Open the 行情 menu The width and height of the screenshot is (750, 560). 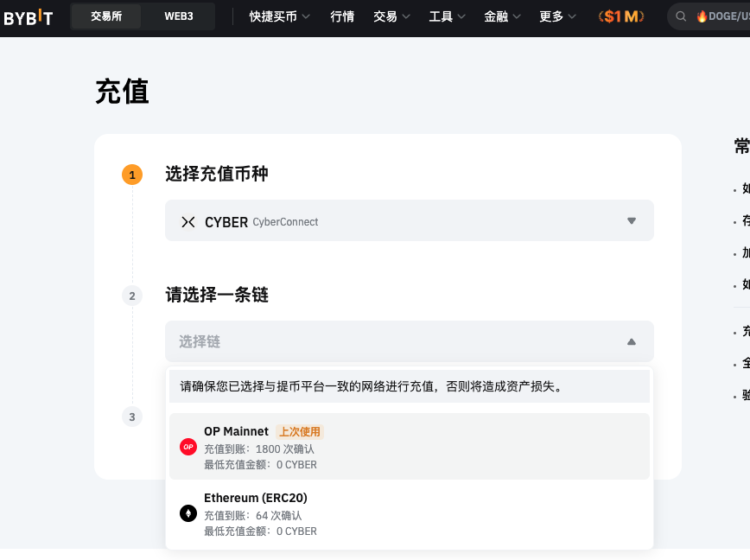click(342, 16)
